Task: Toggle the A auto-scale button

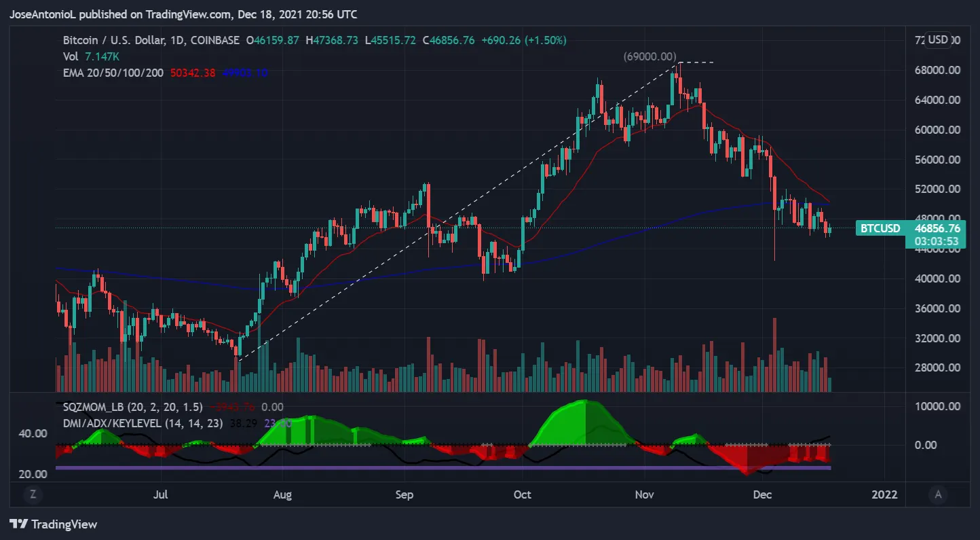Action: (x=938, y=494)
